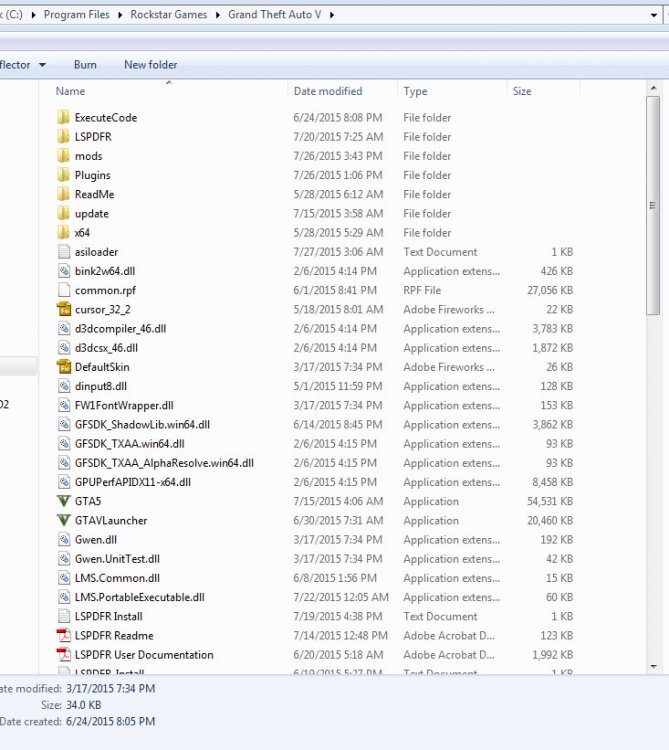Click the vertical scrollbar thumb

(x=653, y=205)
